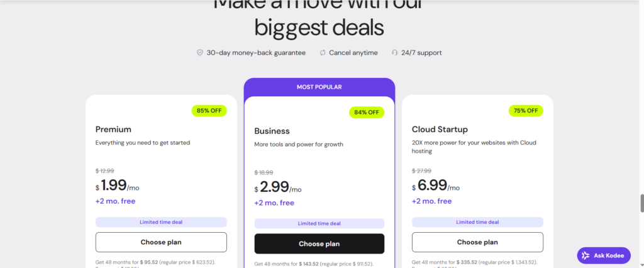Choose the Business plan

(x=319, y=243)
